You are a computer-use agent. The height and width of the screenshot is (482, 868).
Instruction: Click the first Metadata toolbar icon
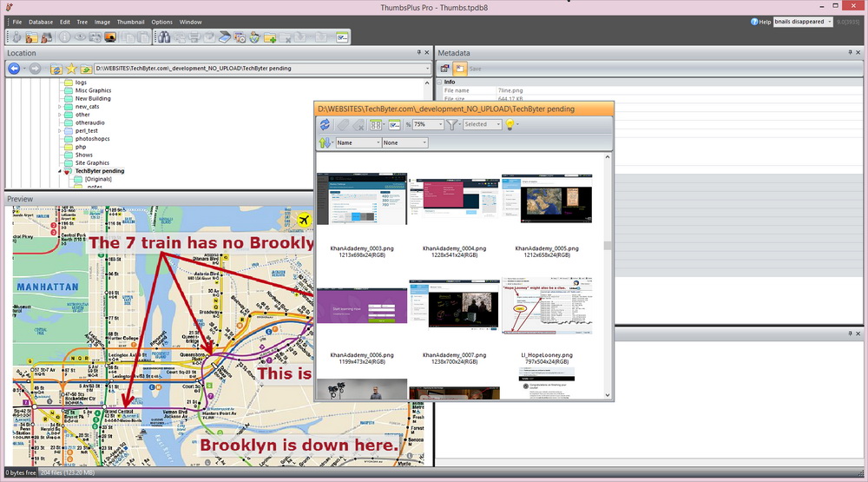click(x=445, y=69)
